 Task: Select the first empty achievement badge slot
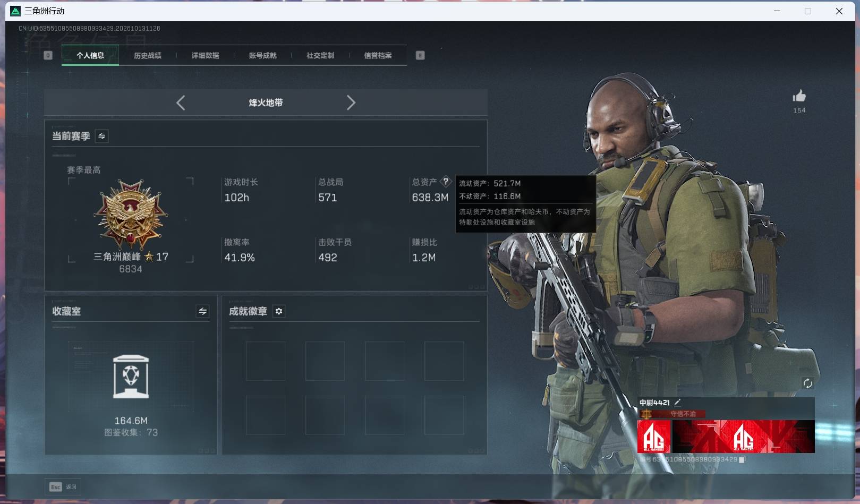pos(265,361)
